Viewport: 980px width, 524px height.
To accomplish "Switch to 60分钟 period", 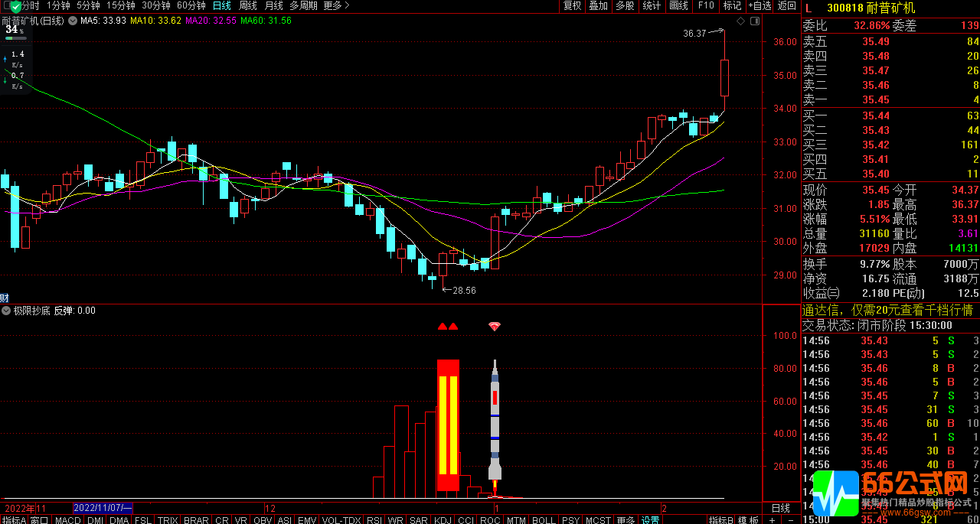I will tap(191, 5).
